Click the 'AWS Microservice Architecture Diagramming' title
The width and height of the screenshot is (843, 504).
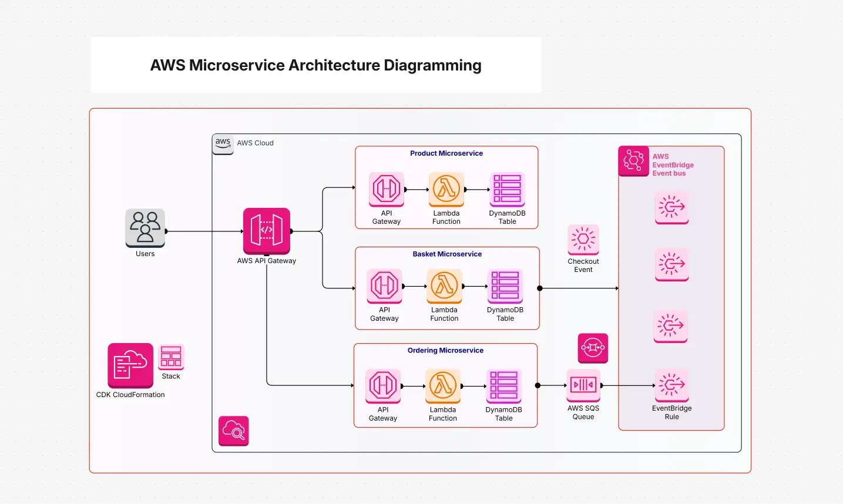(x=316, y=65)
